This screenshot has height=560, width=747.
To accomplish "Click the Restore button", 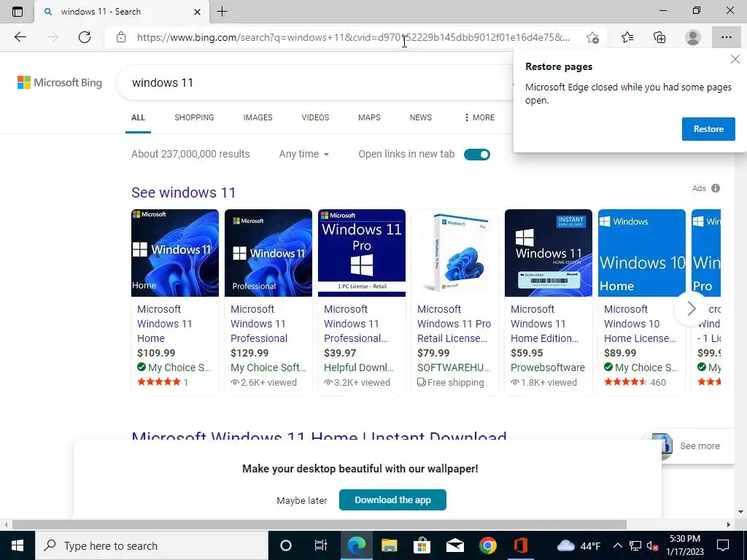I will (x=708, y=129).
